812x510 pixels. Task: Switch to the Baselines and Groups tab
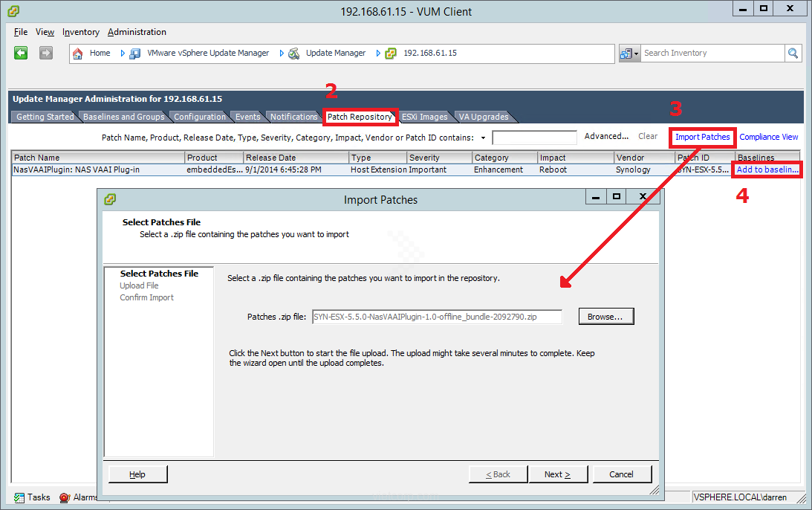point(123,117)
